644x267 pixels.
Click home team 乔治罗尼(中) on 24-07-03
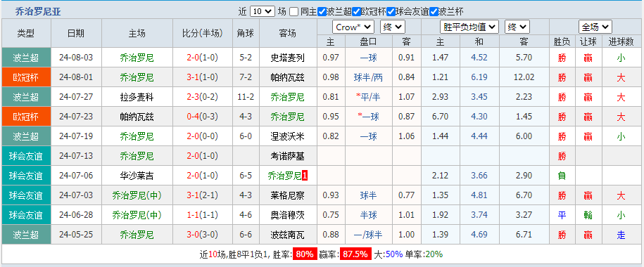pyautogui.click(x=137, y=195)
